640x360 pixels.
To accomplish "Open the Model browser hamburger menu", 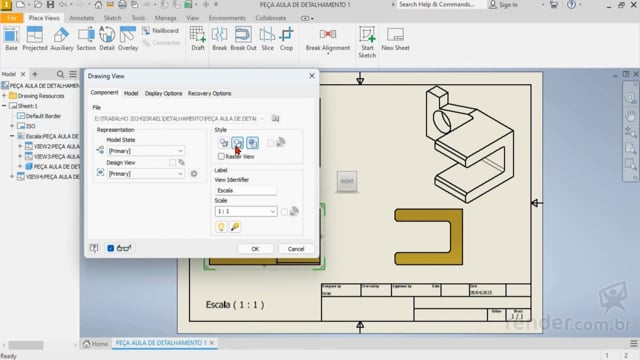I will pos(73,74).
